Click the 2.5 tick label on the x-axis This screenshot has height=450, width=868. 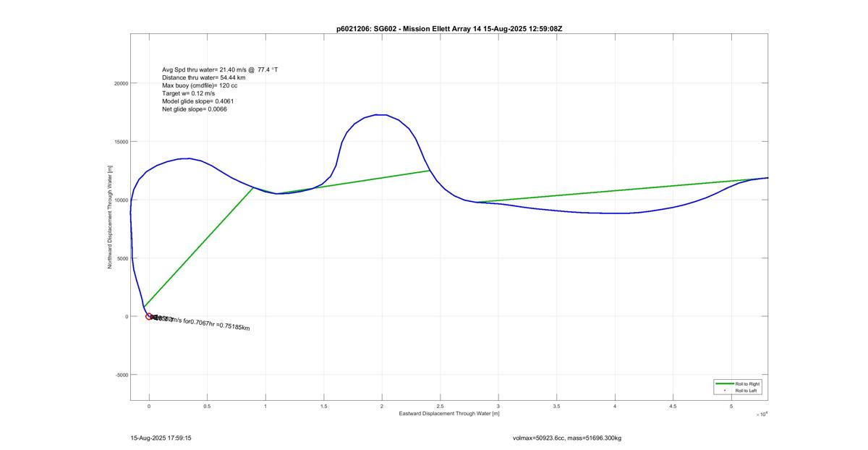tap(440, 407)
